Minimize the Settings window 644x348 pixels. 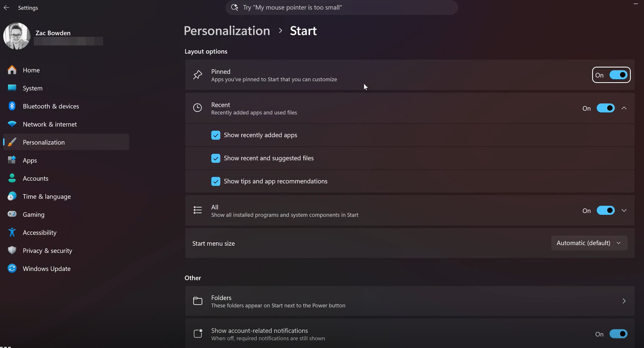tap(636, 4)
